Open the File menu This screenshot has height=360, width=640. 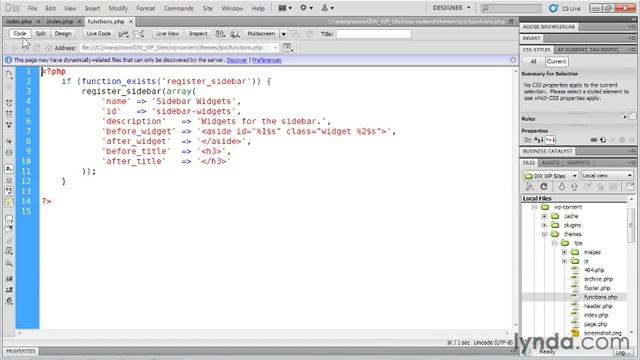(x=32, y=8)
